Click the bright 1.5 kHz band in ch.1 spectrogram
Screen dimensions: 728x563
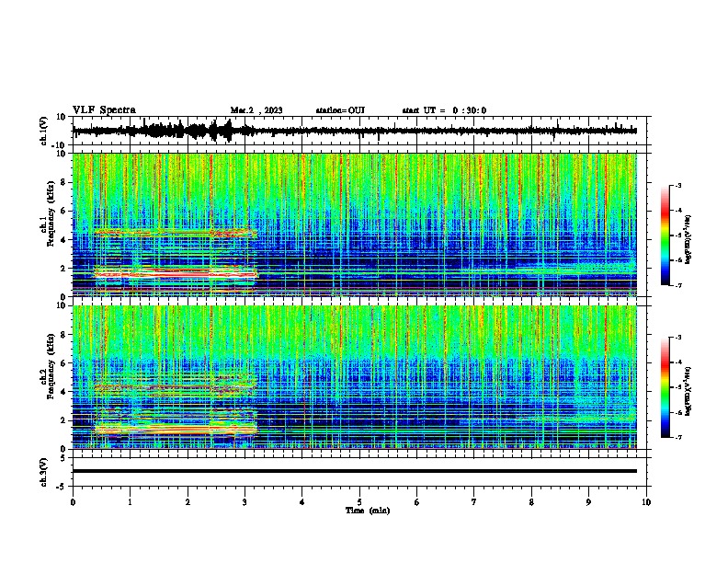click(176, 274)
